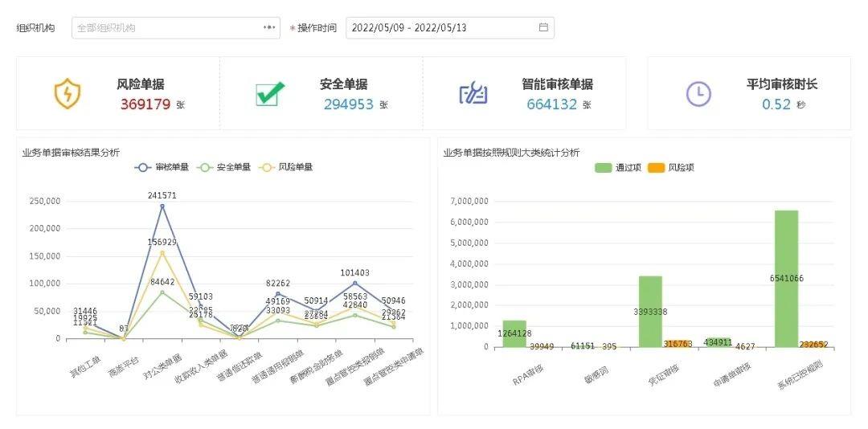Open the calendar icon in date range field
The width and height of the screenshot is (868, 429).
tap(543, 27)
